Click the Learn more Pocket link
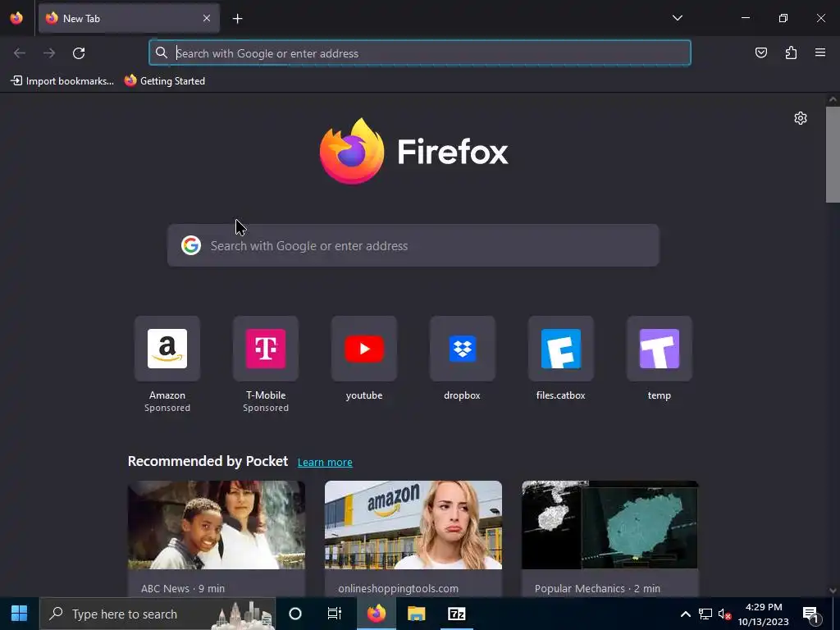Viewport: 840px width, 630px height. pyautogui.click(x=325, y=463)
